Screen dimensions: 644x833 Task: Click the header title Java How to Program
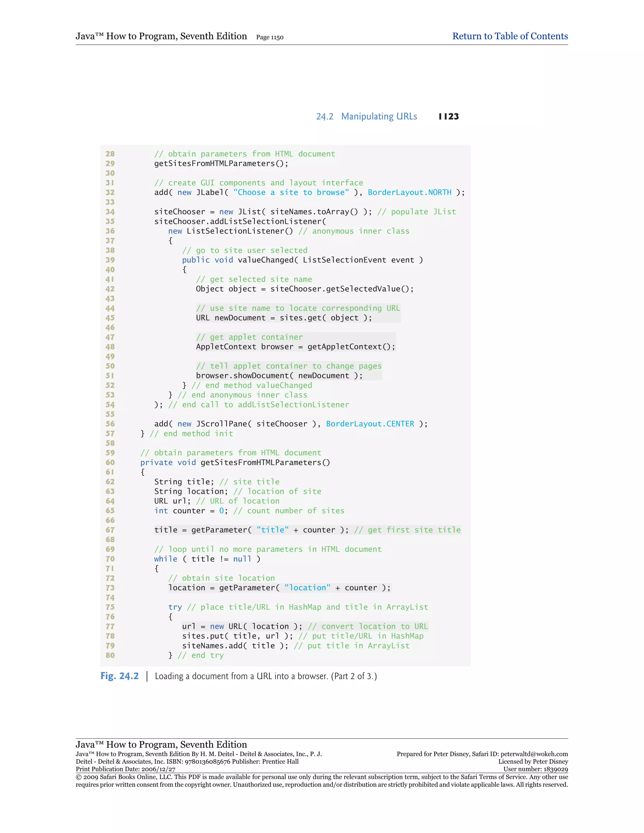point(161,36)
